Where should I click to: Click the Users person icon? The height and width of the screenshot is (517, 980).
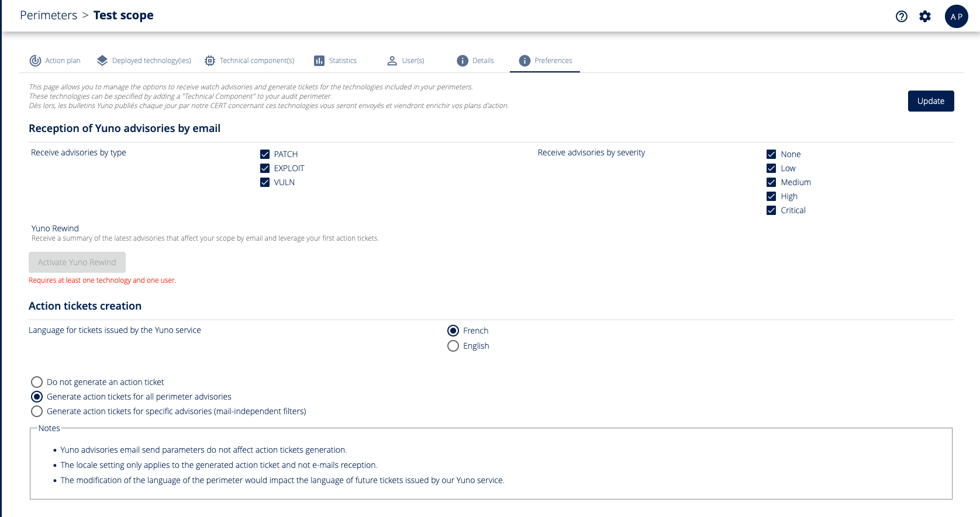tap(392, 61)
